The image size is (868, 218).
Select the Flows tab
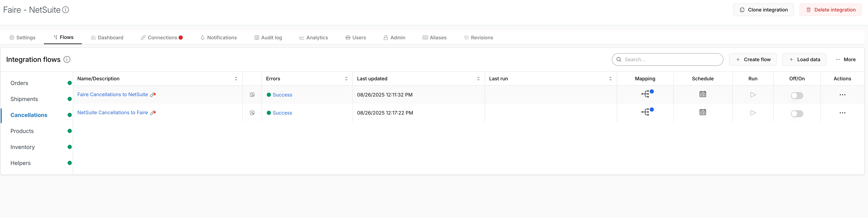coord(63,37)
